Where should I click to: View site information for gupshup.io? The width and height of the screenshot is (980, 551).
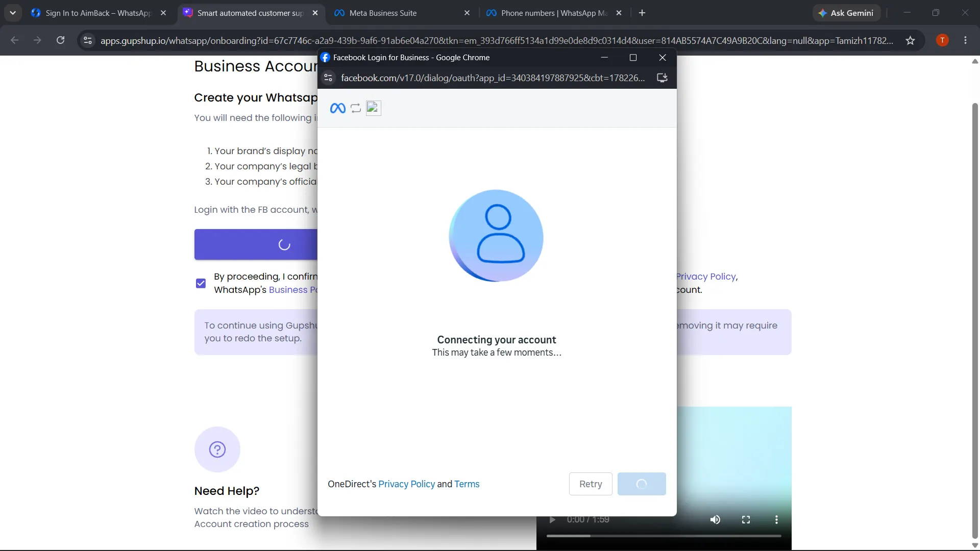click(x=88, y=40)
